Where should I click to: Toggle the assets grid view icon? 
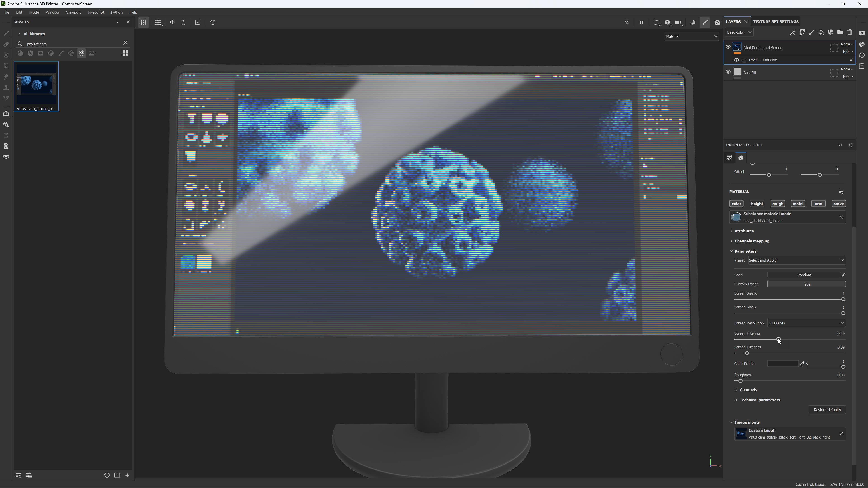tap(125, 53)
